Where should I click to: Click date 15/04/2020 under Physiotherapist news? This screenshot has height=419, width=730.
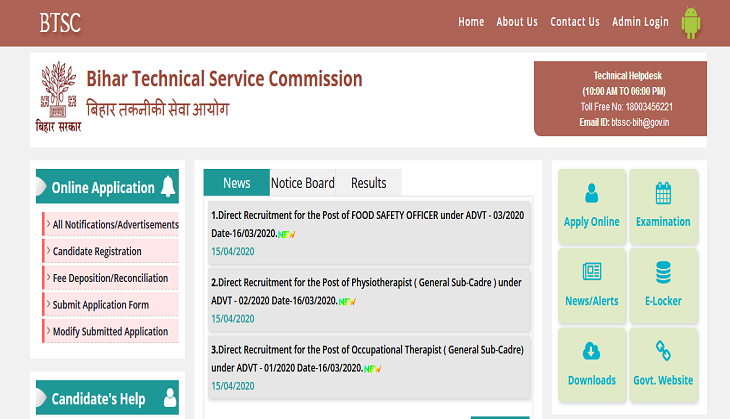233,318
